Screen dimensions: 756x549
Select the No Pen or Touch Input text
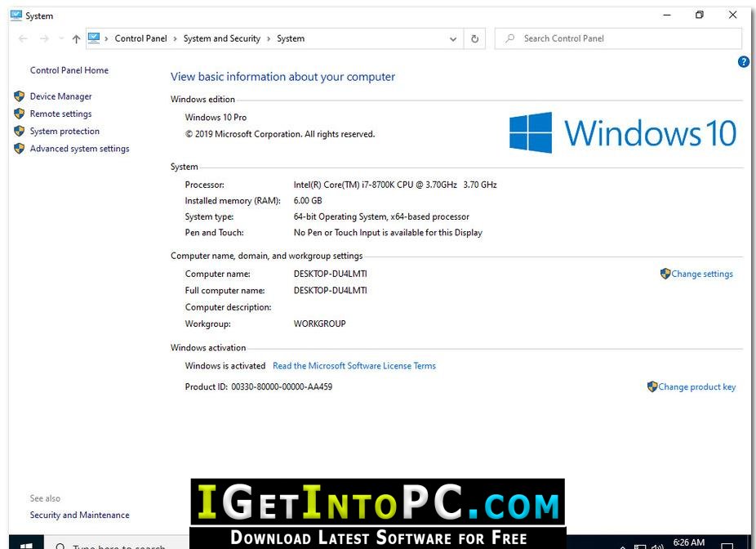pos(388,233)
